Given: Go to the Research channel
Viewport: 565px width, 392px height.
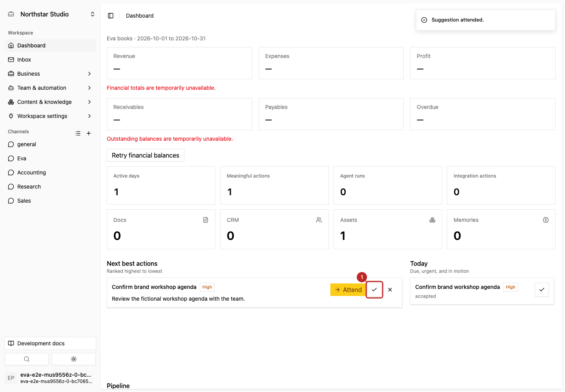Looking at the screenshot, I should [50, 187].
